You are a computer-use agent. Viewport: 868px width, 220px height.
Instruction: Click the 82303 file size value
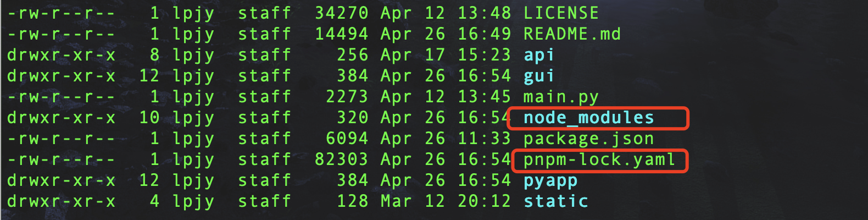coord(341,159)
